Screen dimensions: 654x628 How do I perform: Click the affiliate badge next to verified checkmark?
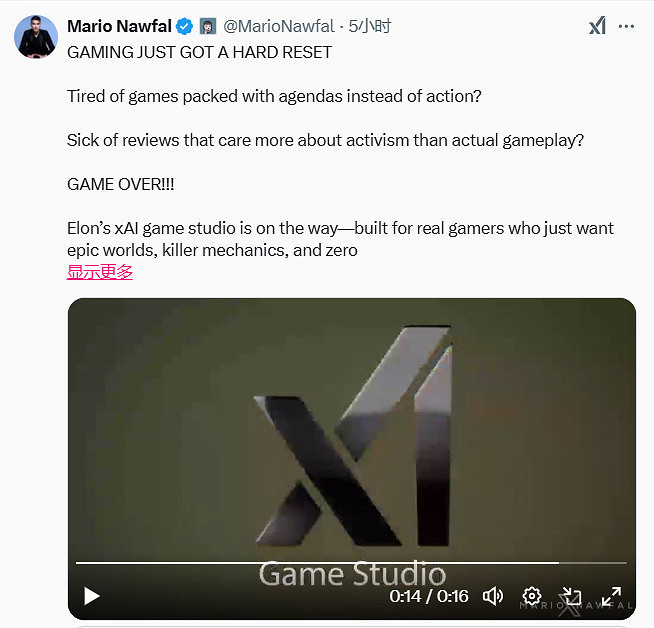point(208,26)
